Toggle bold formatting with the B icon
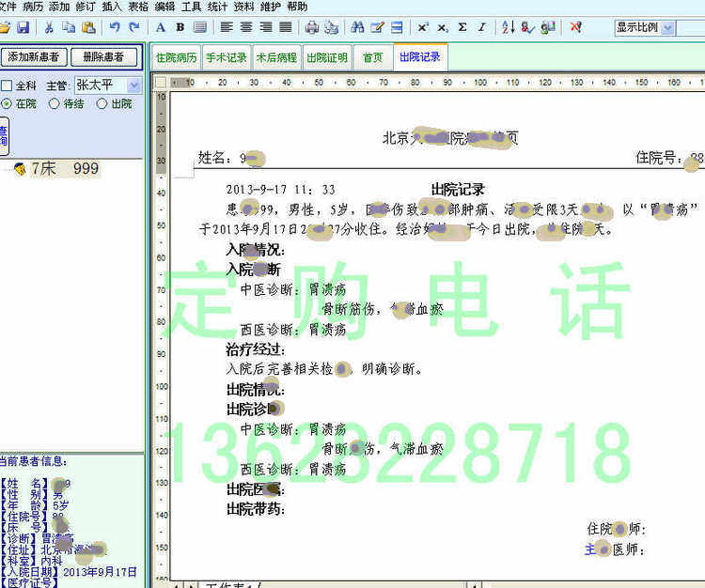The height and width of the screenshot is (588, 705). coord(180,27)
